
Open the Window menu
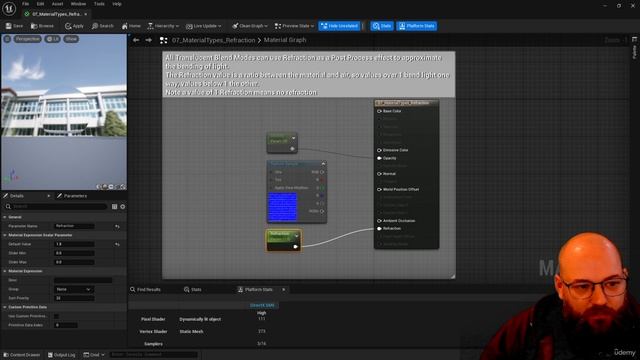pos(78,4)
